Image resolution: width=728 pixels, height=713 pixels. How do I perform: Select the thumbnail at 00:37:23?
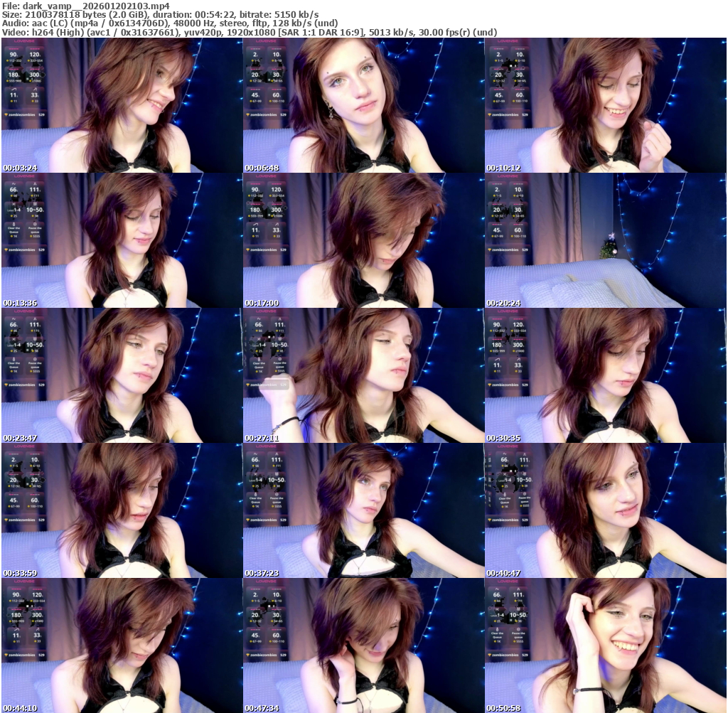click(x=363, y=510)
